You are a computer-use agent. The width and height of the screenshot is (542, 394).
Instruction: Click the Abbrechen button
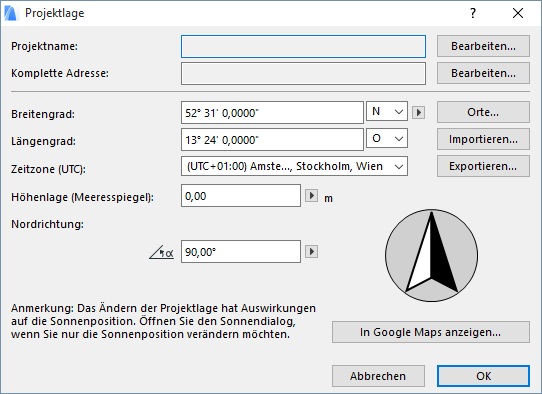(378, 376)
